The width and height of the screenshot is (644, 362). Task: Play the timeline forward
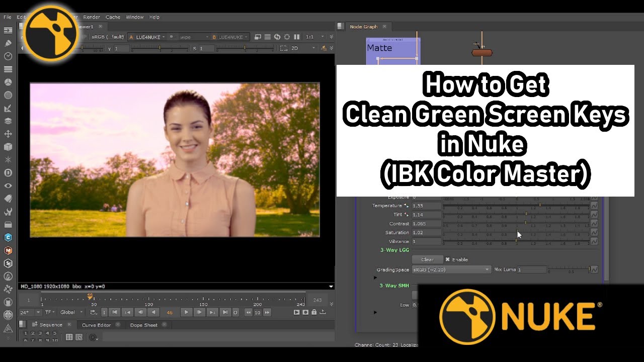[x=186, y=312]
